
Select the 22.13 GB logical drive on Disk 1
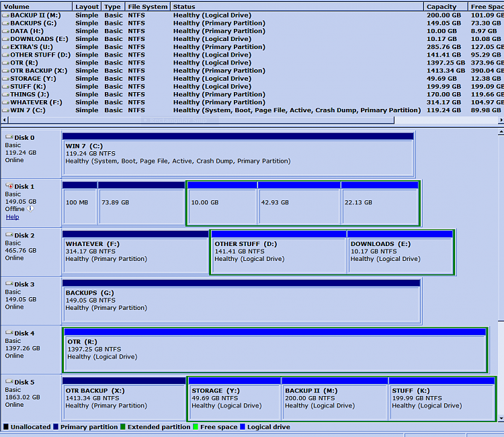tap(380, 203)
